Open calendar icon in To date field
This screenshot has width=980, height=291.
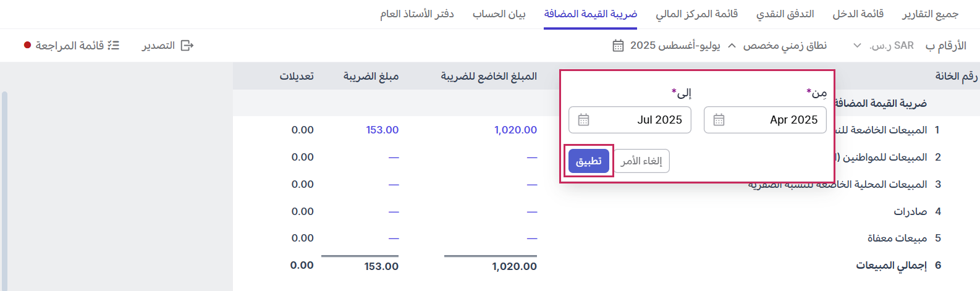pos(583,120)
